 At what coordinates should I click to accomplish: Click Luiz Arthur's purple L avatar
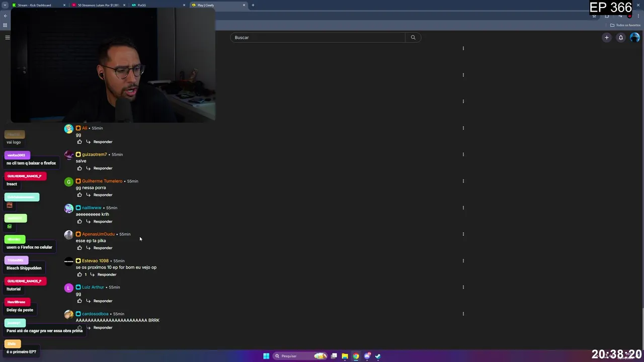point(69,288)
